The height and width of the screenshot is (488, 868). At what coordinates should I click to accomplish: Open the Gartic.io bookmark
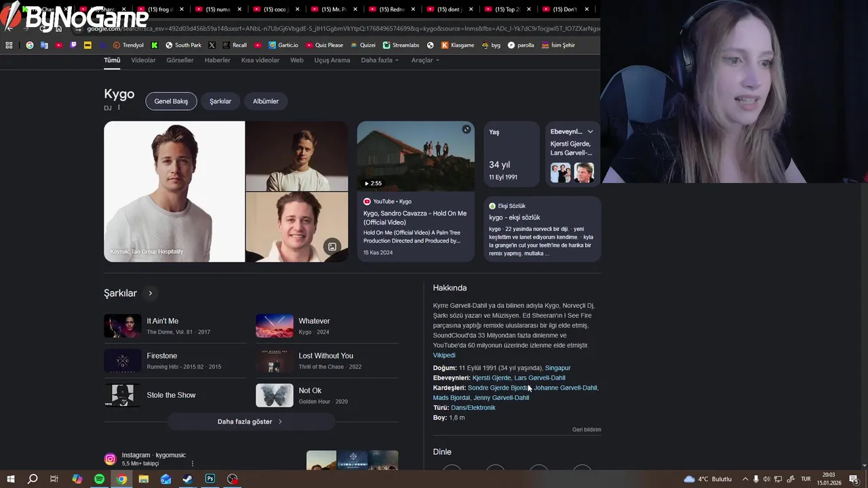(x=283, y=45)
